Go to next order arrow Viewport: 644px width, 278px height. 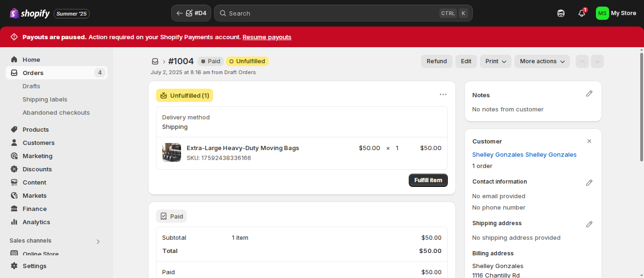[597, 61]
